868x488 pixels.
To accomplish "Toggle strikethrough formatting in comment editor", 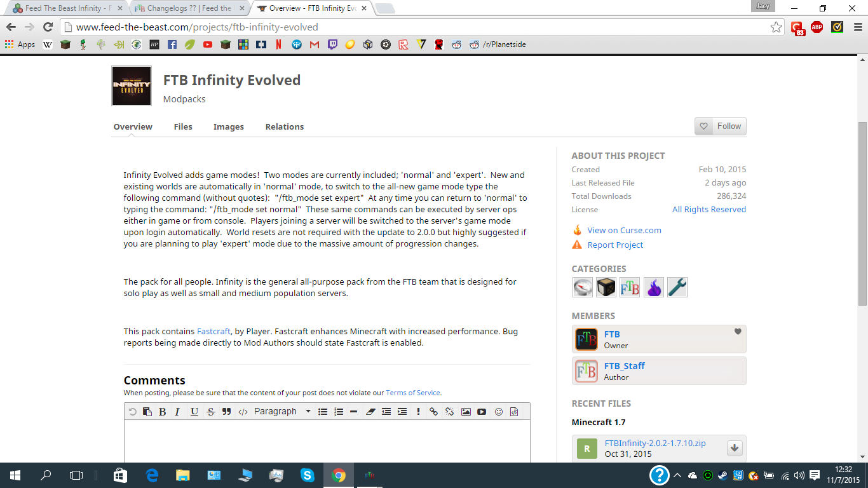I will pos(211,412).
